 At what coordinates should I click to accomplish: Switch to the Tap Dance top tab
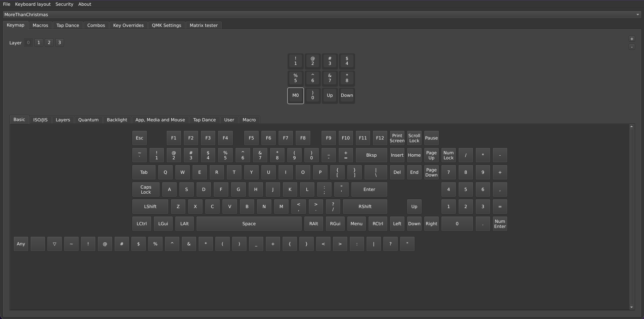[x=68, y=26]
